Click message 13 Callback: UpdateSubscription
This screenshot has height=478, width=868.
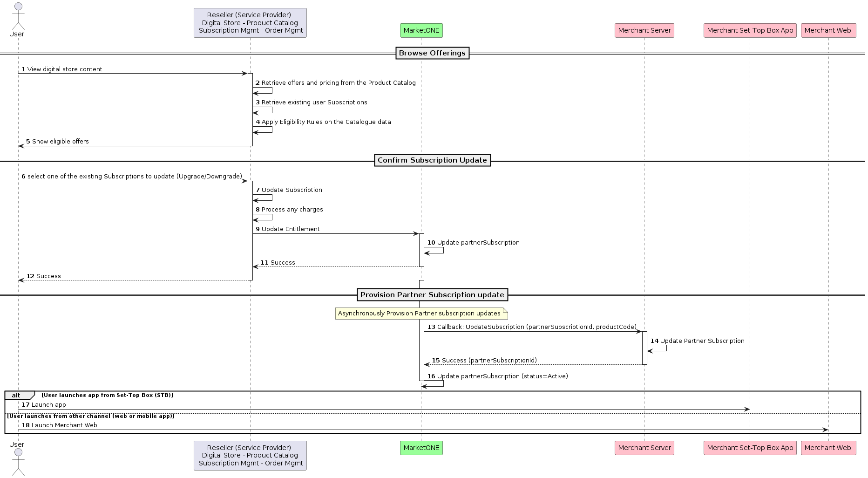tap(532, 327)
